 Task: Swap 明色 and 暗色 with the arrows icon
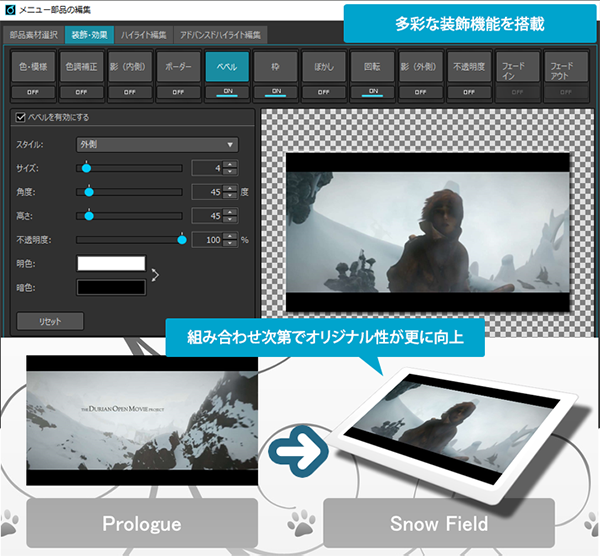coord(155,275)
